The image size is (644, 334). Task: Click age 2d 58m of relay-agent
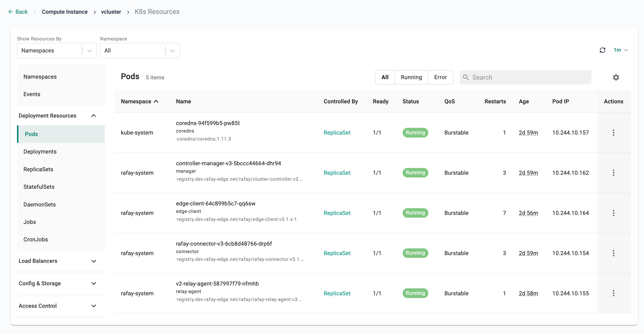coord(528,293)
